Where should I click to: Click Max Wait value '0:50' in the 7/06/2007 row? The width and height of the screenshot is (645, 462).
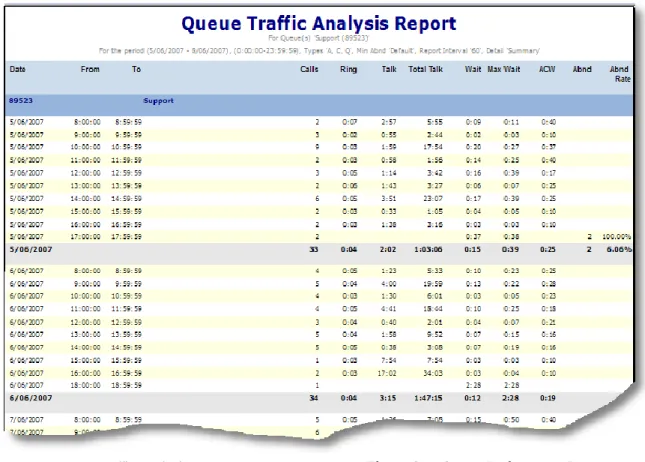[x=511, y=420]
